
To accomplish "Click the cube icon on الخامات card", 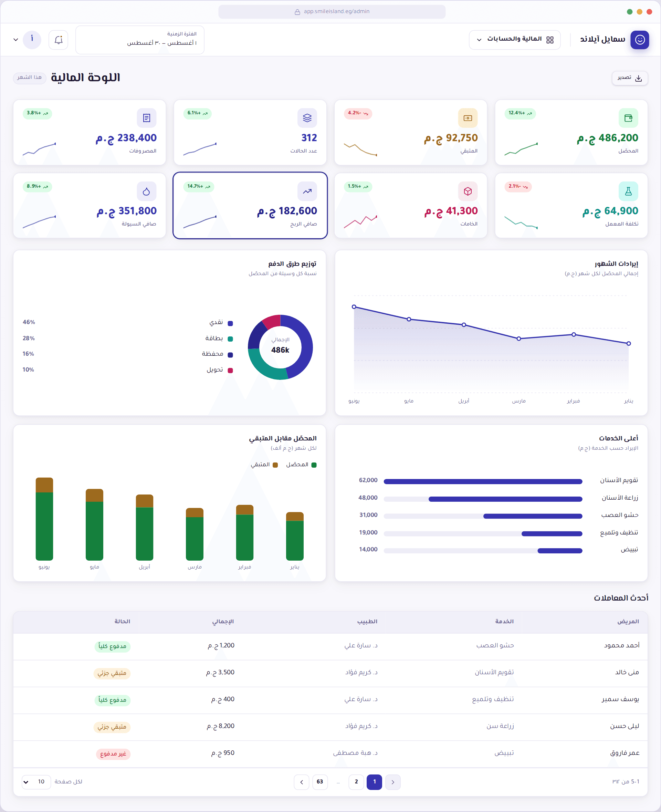I will [x=468, y=191].
